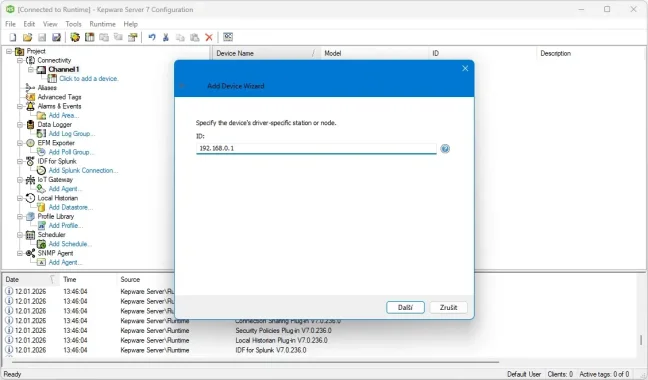
Task: Click the Scheduler calendar icon
Action: [30, 235]
